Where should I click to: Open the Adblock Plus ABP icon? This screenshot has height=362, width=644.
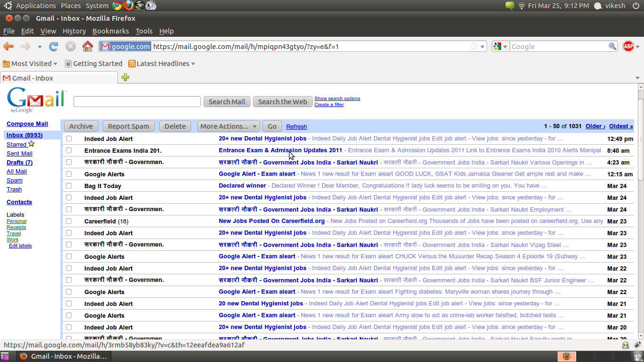point(628,46)
